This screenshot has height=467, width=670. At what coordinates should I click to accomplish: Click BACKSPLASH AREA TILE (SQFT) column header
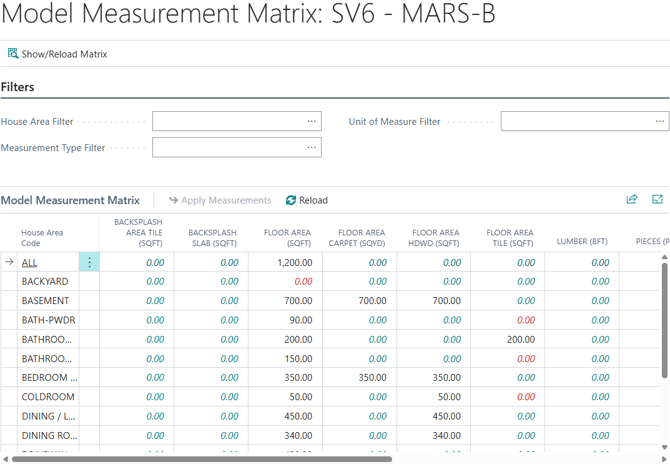[138, 232]
